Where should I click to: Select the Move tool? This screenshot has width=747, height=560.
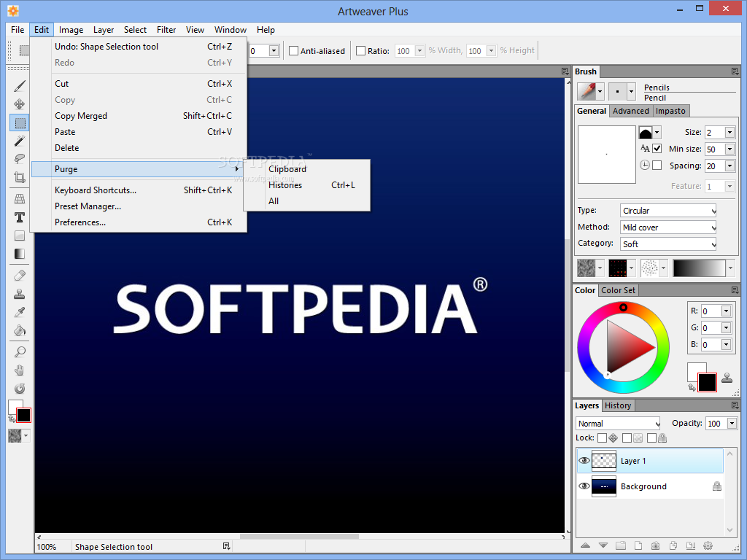pyautogui.click(x=20, y=104)
